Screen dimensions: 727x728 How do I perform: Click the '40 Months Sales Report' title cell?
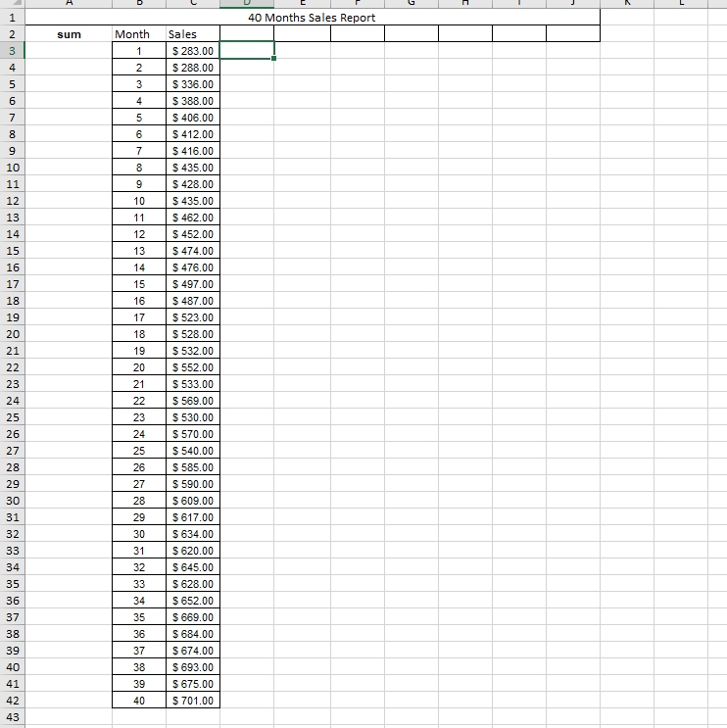[x=312, y=18]
